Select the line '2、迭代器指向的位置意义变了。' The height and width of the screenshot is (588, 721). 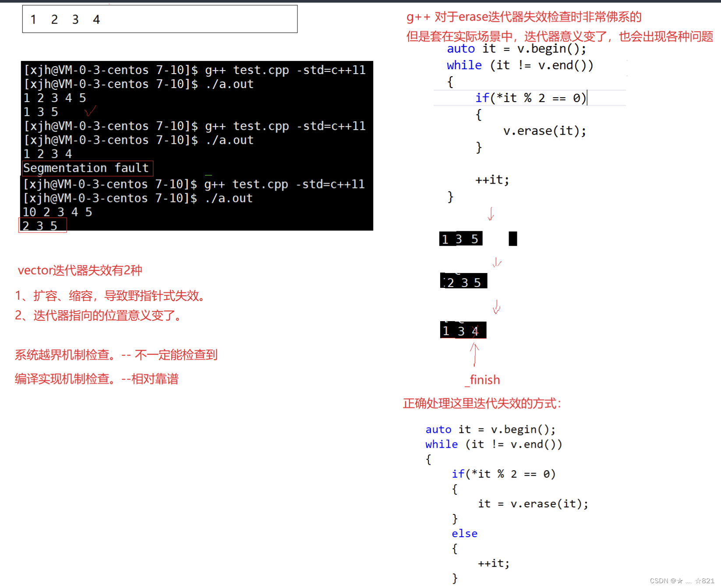click(x=99, y=315)
